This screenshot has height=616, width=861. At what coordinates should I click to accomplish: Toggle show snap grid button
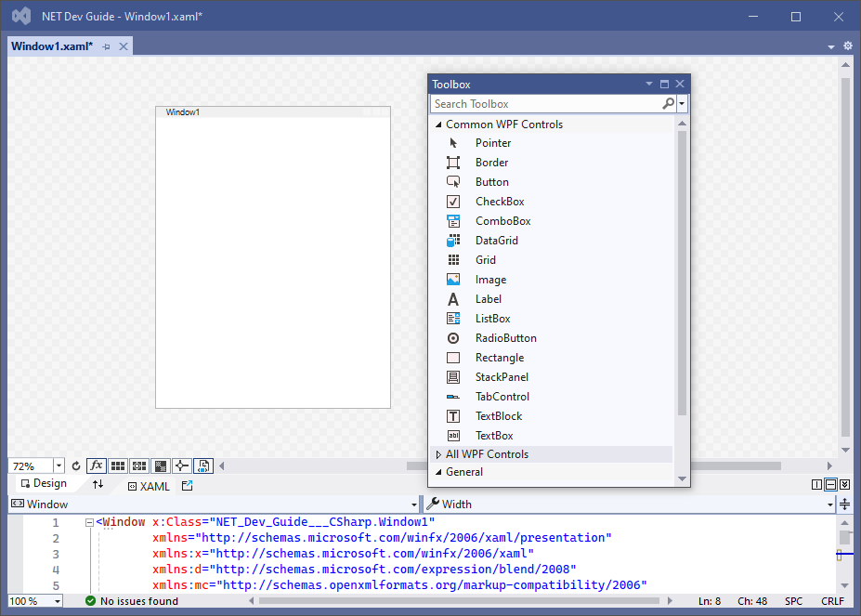coord(118,466)
